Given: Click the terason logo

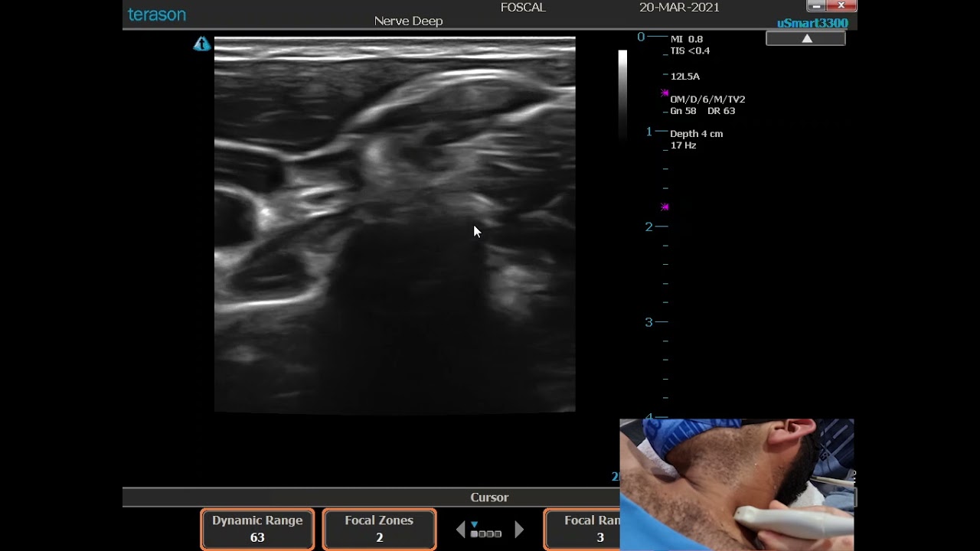Looking at the screenshot, I should point(157,15).
